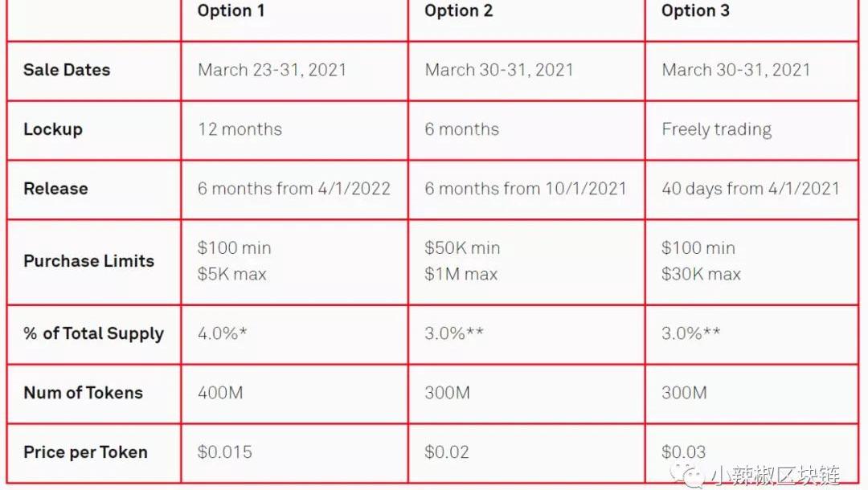Click the $0.02 price cell
This screenshot has height=490, width=868.
click(x=446, y=452)
